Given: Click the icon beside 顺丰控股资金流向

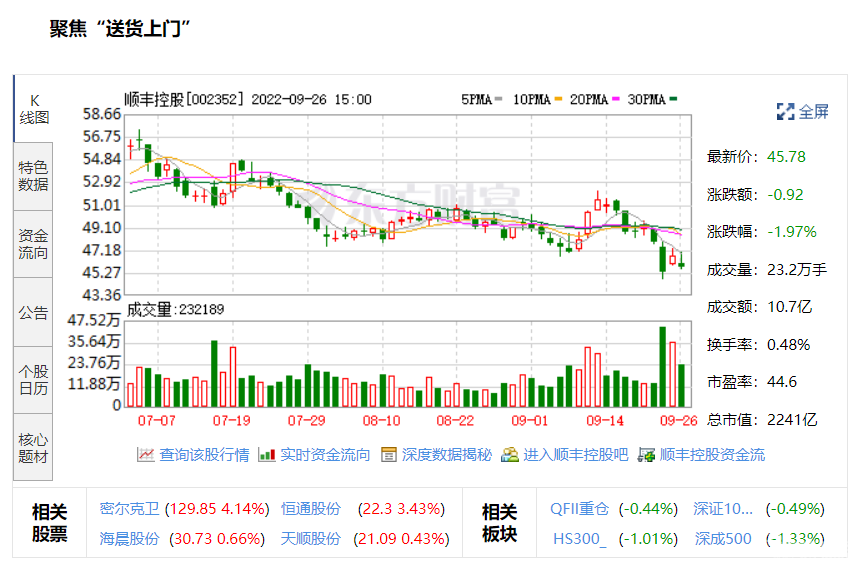Looking at the screenshot, I should [x=647, y=455].
